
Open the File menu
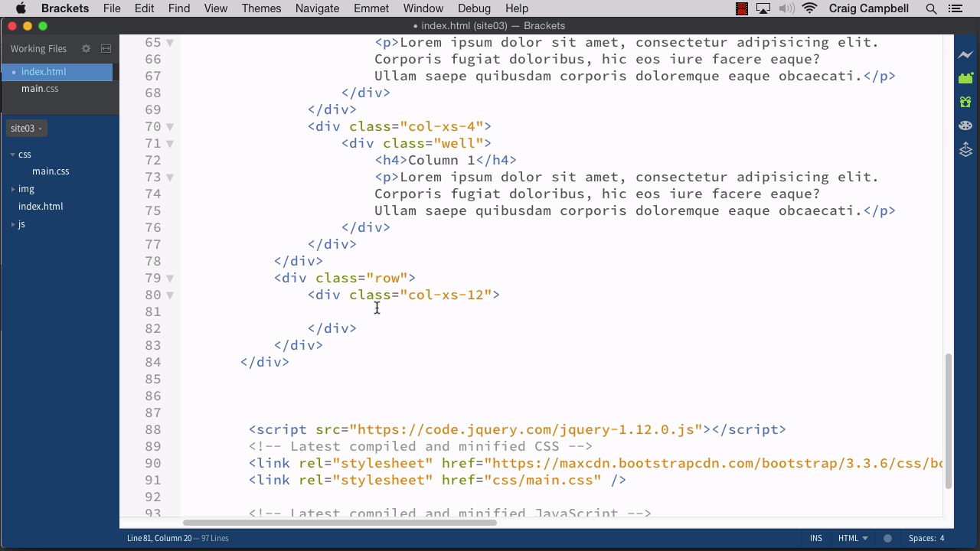point(112,8)
